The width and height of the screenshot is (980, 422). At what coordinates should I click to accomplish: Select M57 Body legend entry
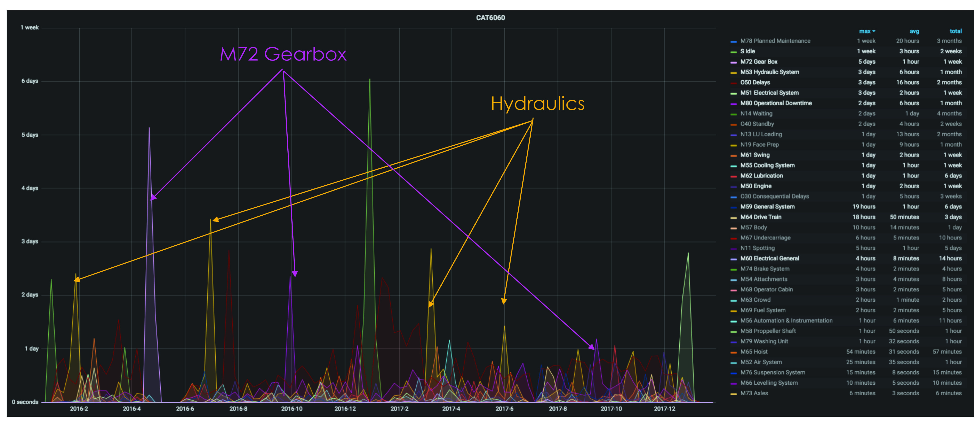click(x=753, y=227)
